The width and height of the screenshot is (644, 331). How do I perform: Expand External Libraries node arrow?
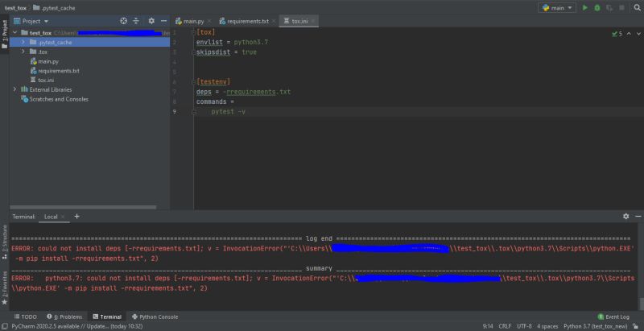tap(15, 89)
